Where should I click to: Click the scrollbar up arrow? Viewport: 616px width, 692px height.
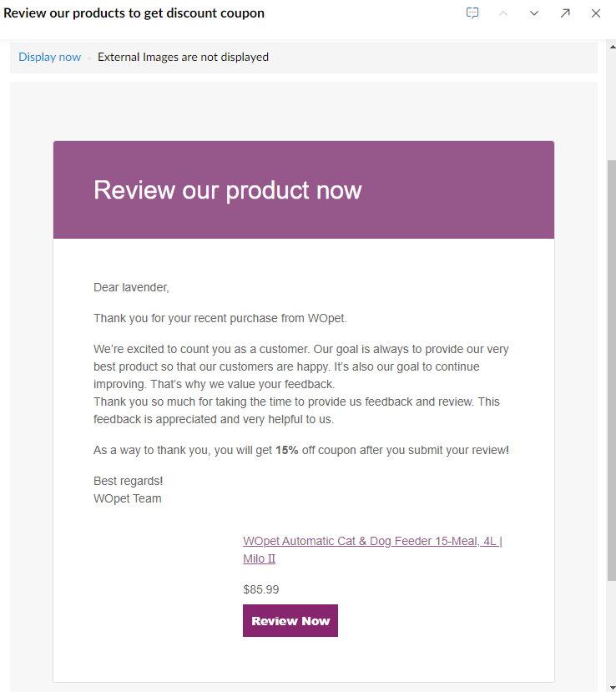point(612,47)
